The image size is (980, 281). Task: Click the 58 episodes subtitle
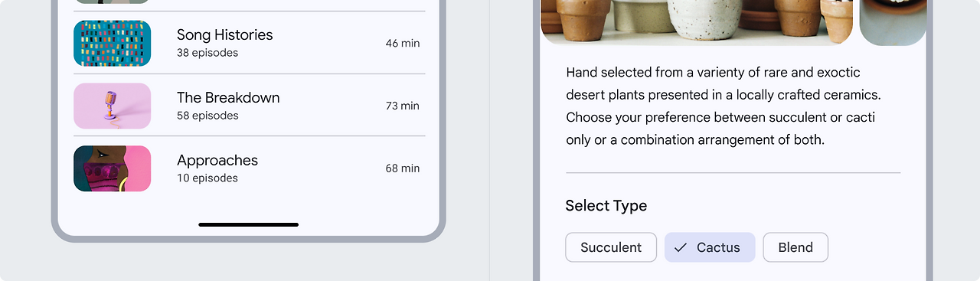click(207, 116)
